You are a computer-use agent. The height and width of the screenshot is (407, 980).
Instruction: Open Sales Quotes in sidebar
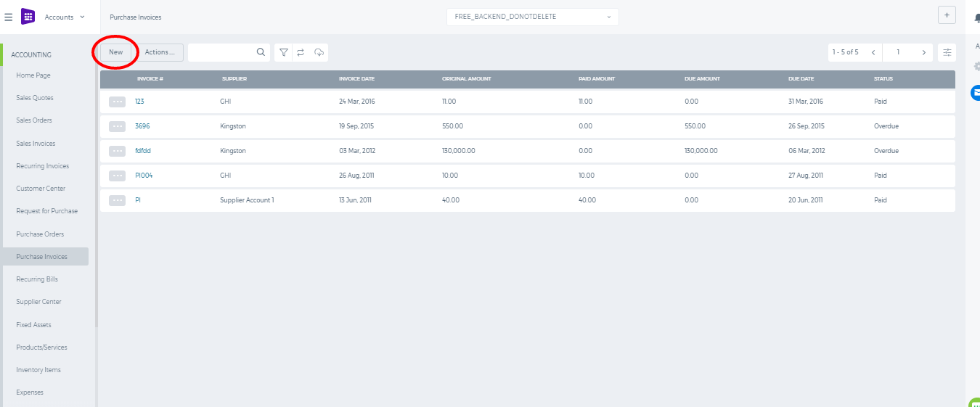coord(35,98)
